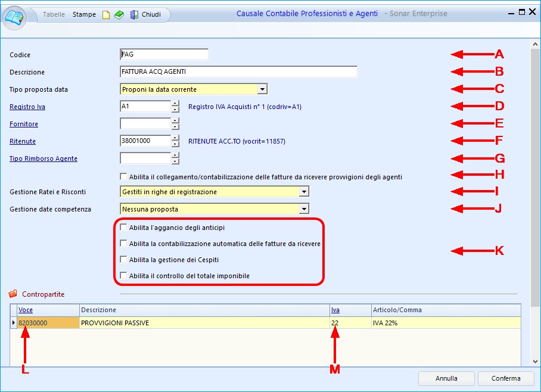The height and width of the screenshot is (392, 541).
Task: Toggle gestione dei Cespiti checkbox
Action: (123, 260)
